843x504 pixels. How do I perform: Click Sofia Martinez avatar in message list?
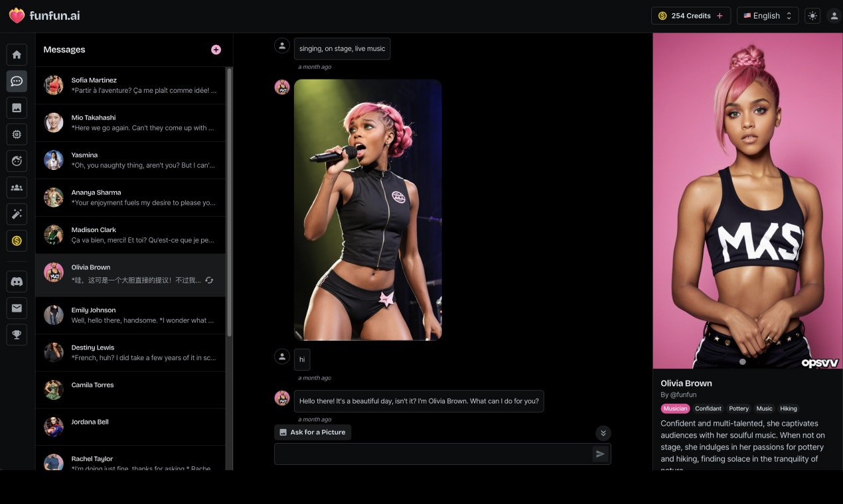click(x=54, y=85)
